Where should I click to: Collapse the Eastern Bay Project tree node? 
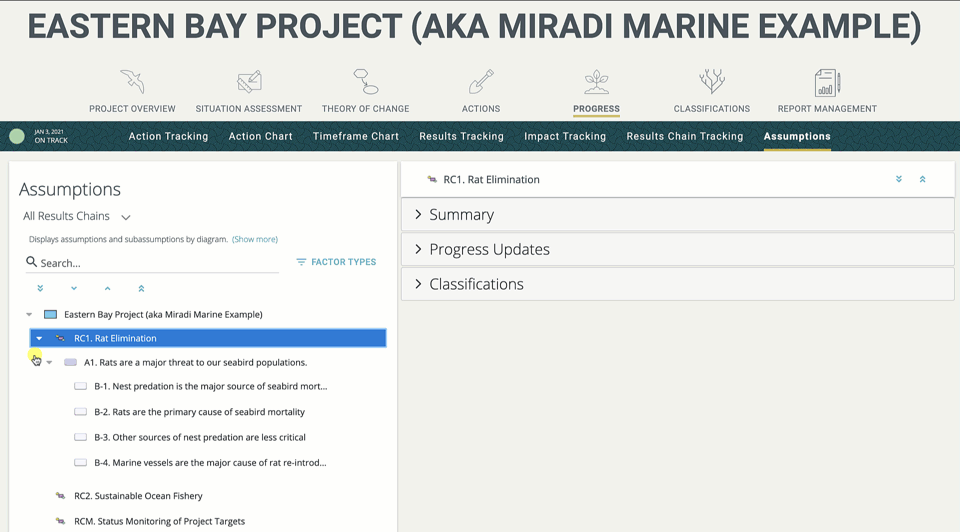pos(29,315)
